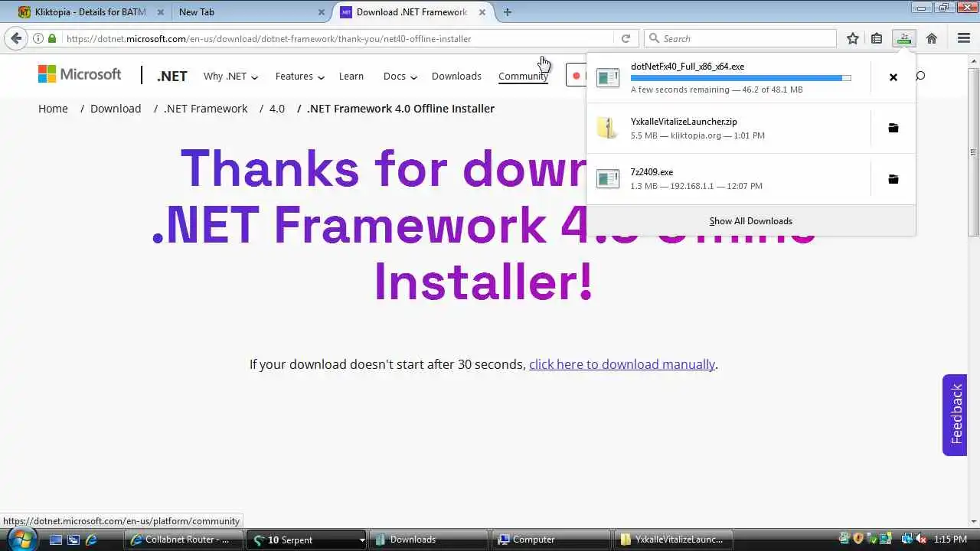This screenshot has height=551, width=980.
Task: Open the 10 Serpent taskbar dropdown arrow
Action: (x=361, y=540)
